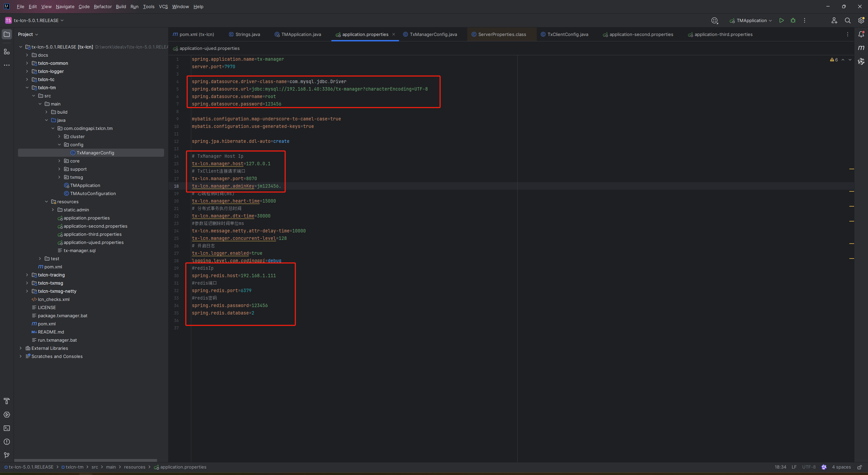Expand the txlcn-common module folder

27,63
